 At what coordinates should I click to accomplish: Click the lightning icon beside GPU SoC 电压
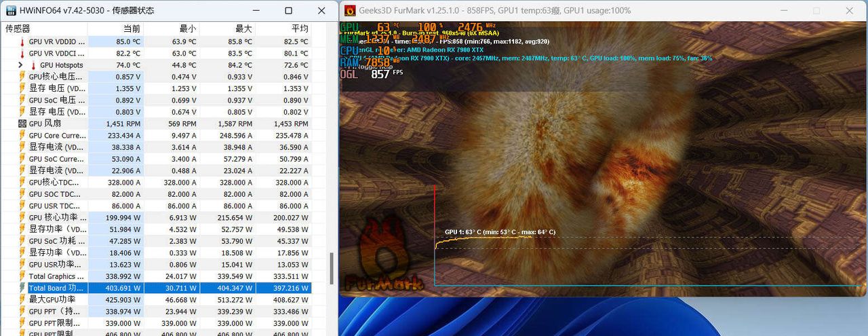[x=22, y=100]
